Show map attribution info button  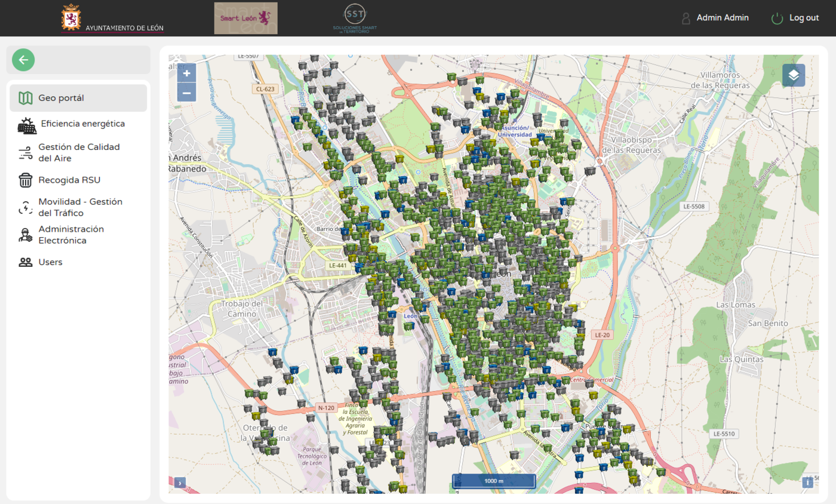(807, 482)
